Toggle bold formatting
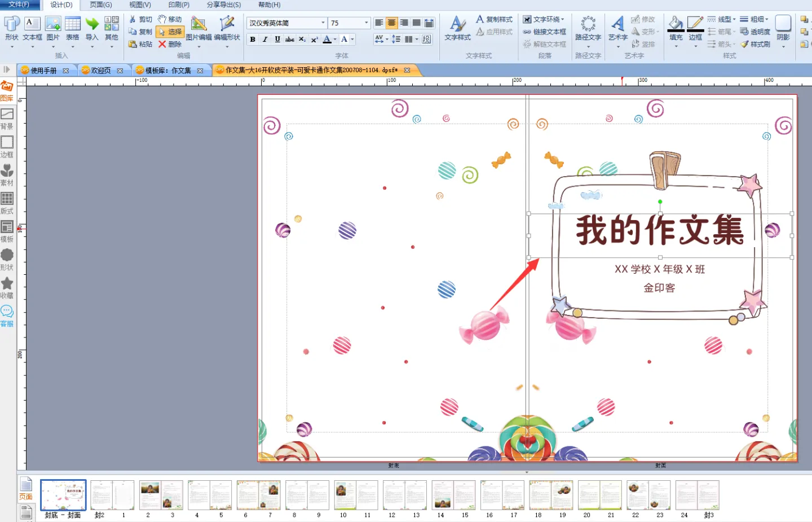Screen dimensions: 812x522 (x=253, y=40)
